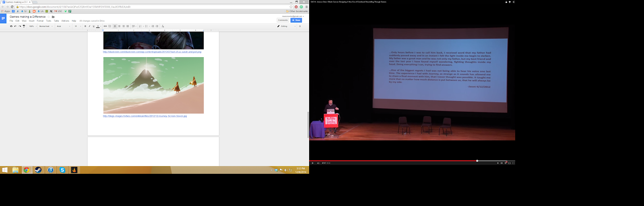Open the Format menu
The image size is (644, 206).
tap(40, 21)
